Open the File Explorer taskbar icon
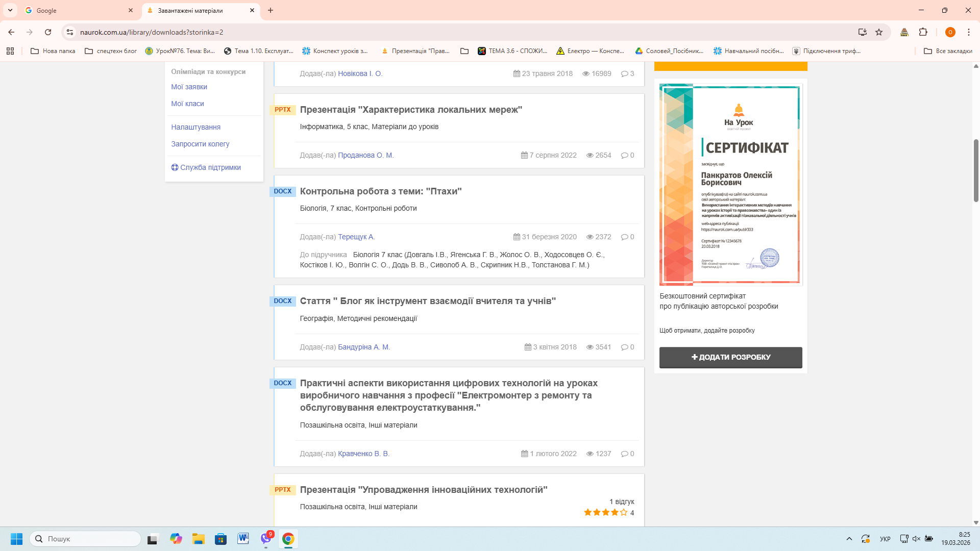 (x=198, y=539)
